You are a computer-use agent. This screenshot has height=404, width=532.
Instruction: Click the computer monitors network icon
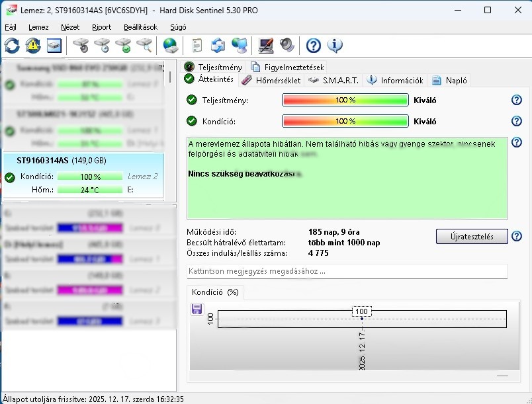(240, 46)
